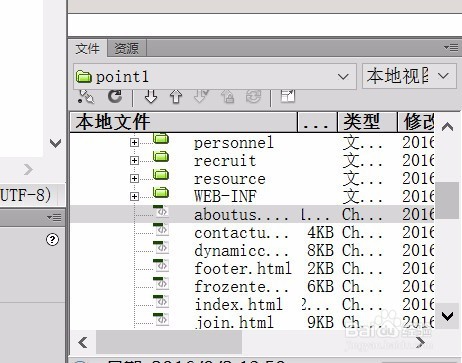The height and width of the screenshot is (363, 462).
Task: Expand the resource folder tree node
Action: point(134,179)
